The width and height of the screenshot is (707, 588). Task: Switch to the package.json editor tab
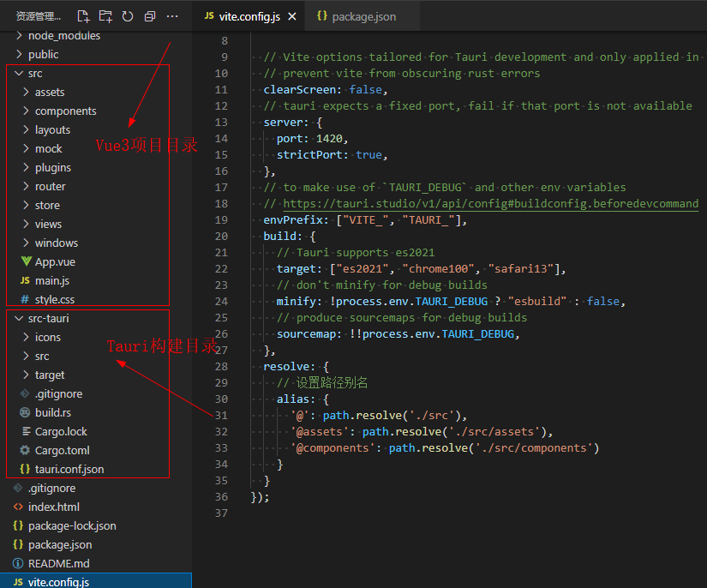coord(363,16)
